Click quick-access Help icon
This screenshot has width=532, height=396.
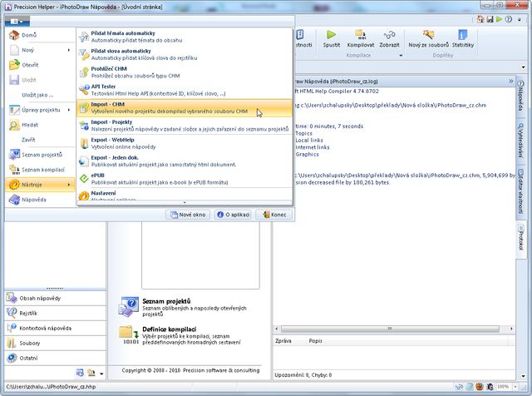508,19
